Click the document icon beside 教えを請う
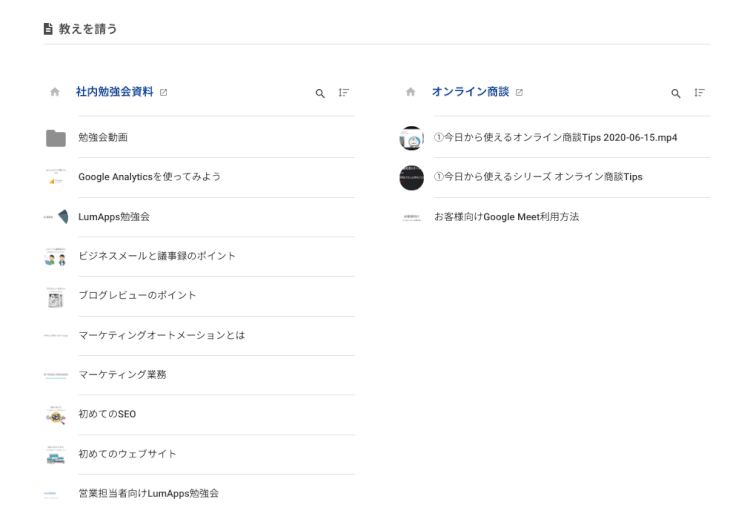 point(48,29)
